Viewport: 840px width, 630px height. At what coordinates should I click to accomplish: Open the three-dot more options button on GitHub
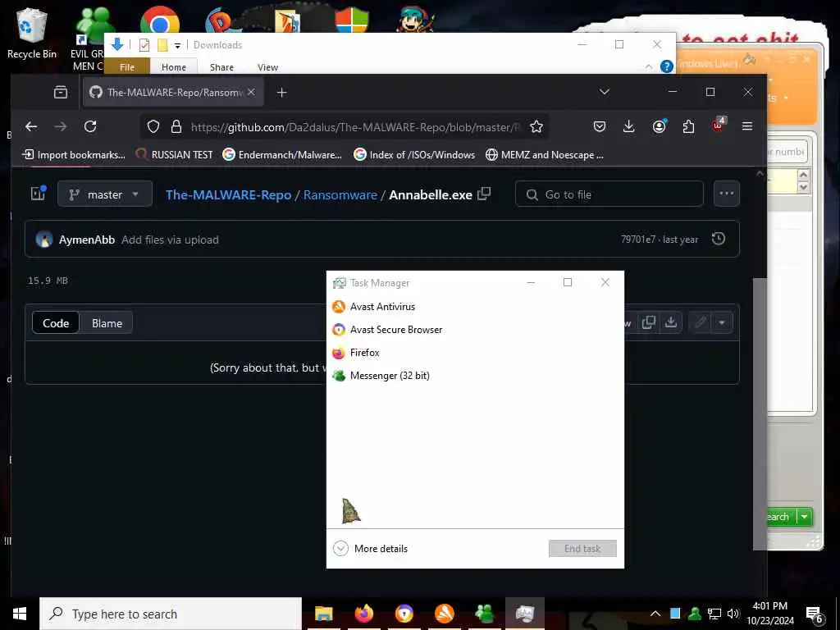(727, 194)
